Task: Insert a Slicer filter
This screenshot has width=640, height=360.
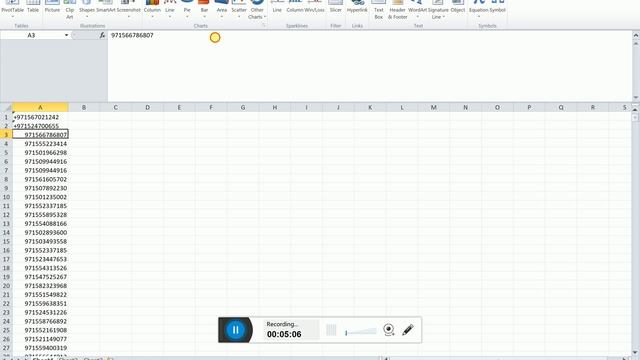Action: point(336,7)
